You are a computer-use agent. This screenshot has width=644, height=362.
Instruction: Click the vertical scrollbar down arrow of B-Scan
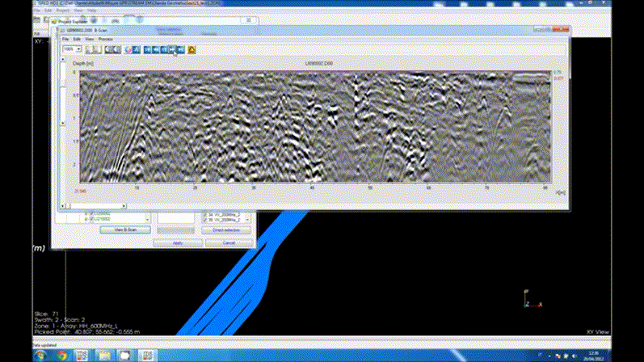click(63, 123)
